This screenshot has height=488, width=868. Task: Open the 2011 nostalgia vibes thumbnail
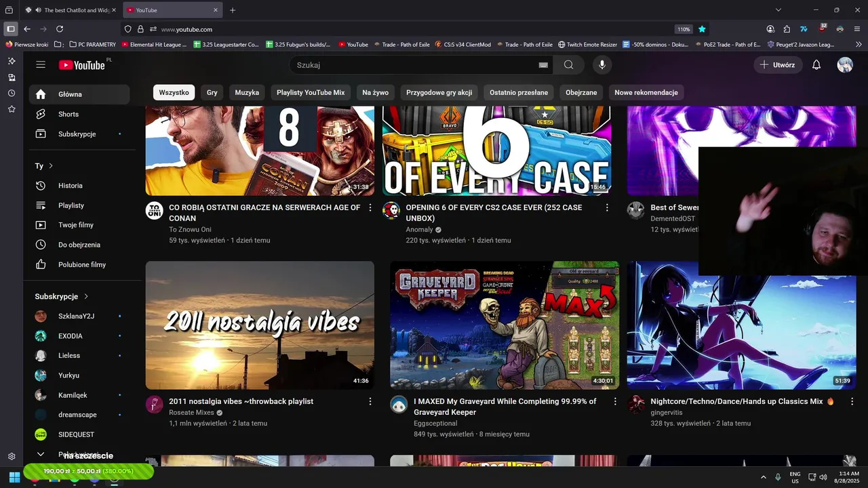point(260,325)
